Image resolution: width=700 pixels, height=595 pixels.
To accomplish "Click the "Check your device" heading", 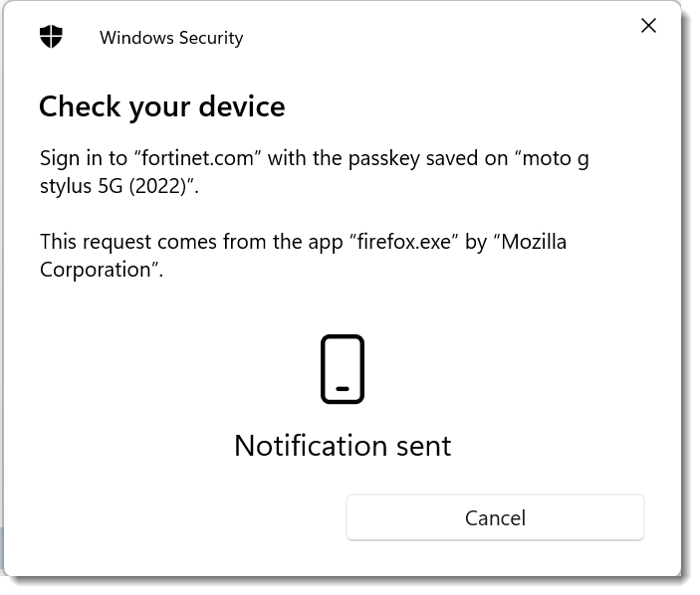I will click(x=161, y=106).
